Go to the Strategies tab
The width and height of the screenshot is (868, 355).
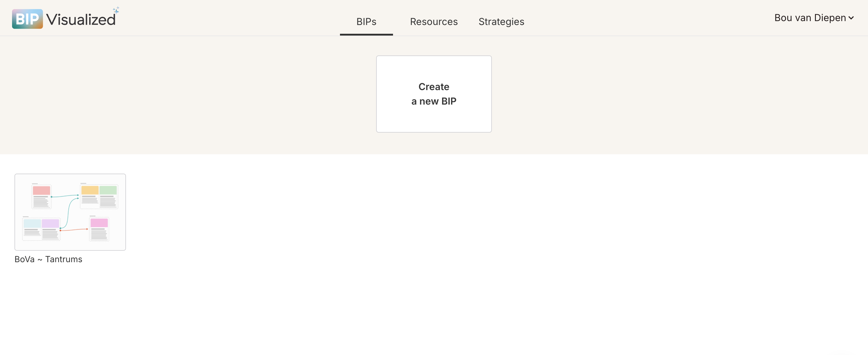(x=501, y=22)
